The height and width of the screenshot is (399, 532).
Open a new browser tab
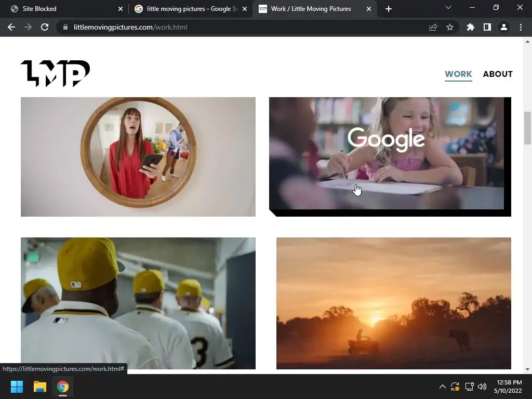click(389, 9)
